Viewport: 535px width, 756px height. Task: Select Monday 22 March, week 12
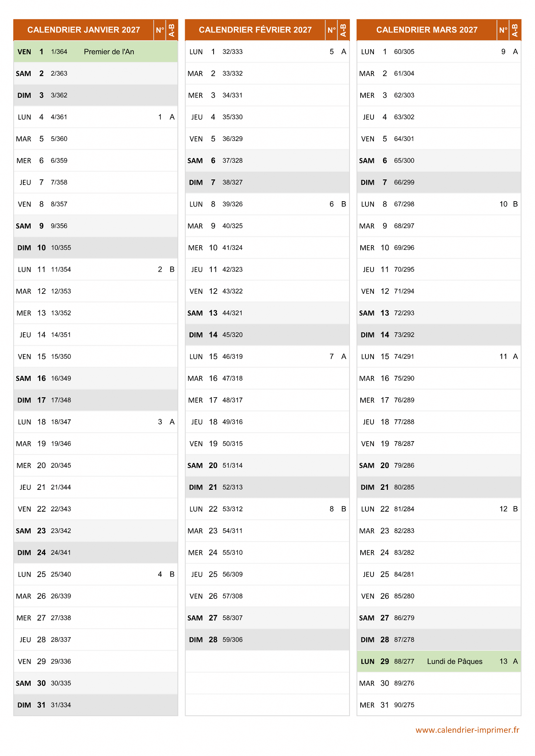(x=439, y=509)
